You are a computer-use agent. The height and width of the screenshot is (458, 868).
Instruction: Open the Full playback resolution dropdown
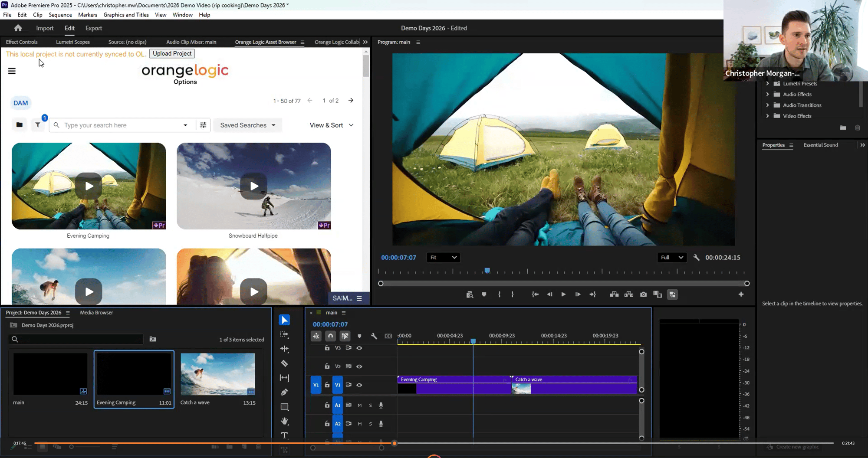[x=672, y=258]
